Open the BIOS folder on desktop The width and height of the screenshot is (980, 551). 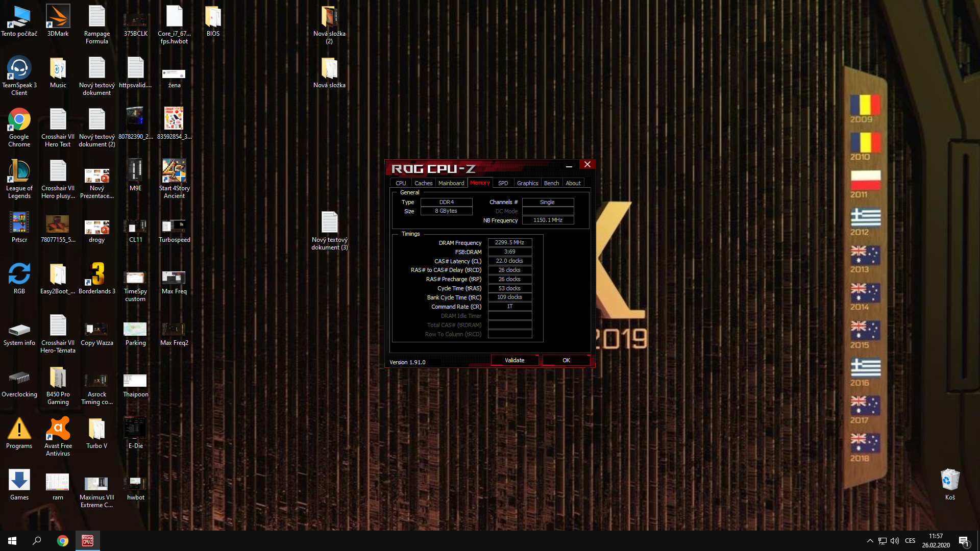click(213, 20)
